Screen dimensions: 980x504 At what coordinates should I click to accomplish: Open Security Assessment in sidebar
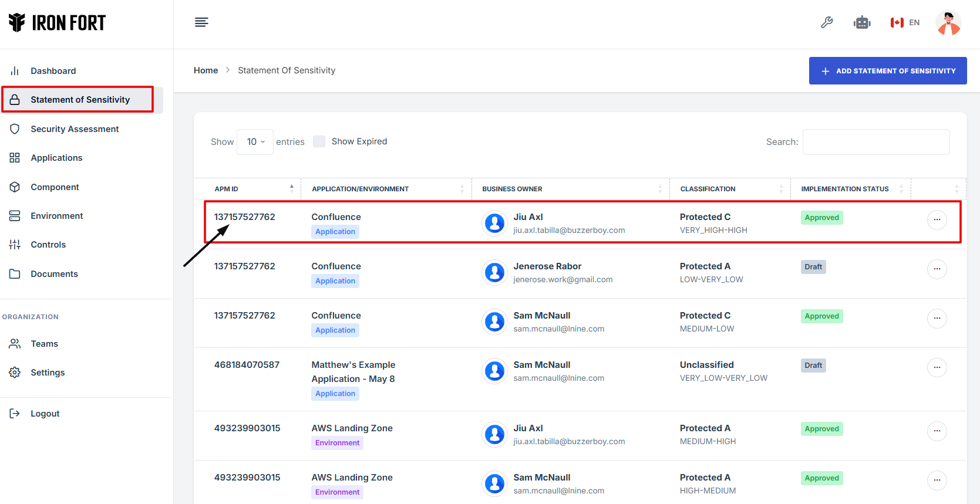75,129
